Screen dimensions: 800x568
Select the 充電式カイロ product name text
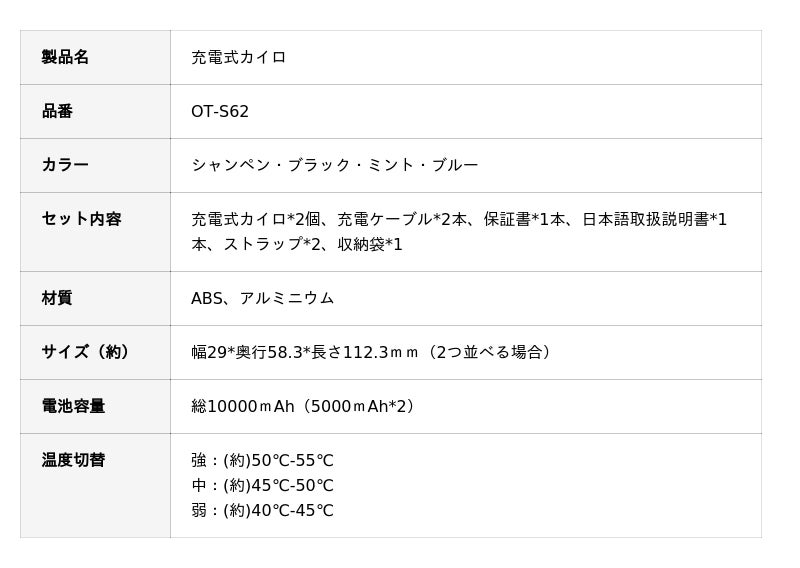pyautogui.click(x=238, y=57)
